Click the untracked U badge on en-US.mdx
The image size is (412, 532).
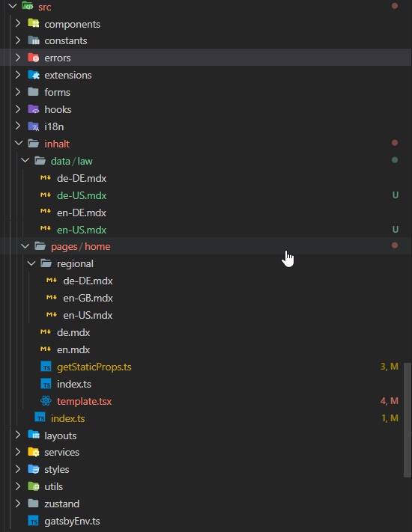click(x=396, y=230)
